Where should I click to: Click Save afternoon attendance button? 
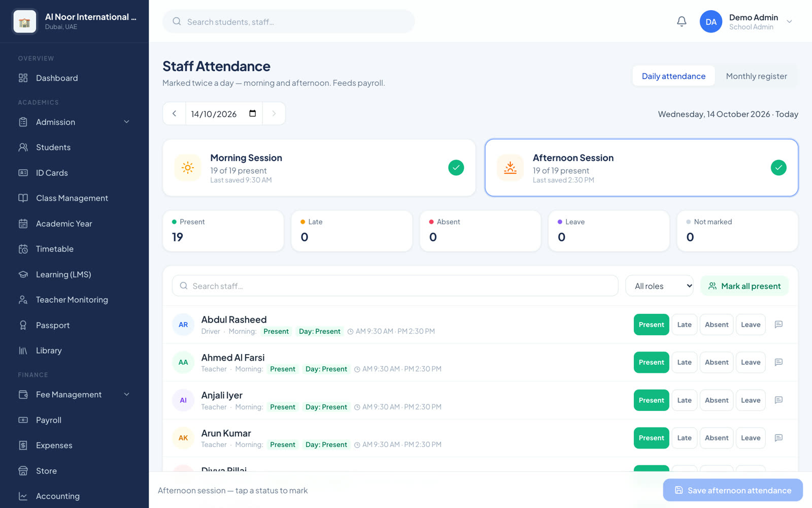(x=733, y=490)
